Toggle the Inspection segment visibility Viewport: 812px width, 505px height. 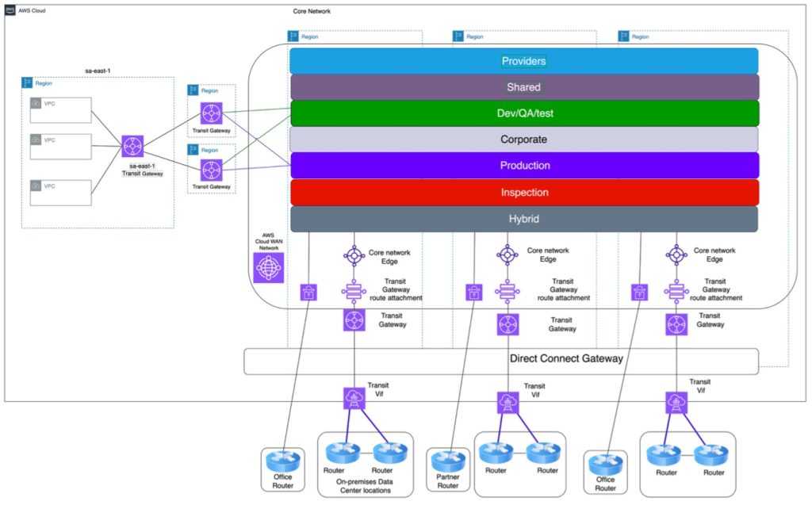[x=524, y=192]
